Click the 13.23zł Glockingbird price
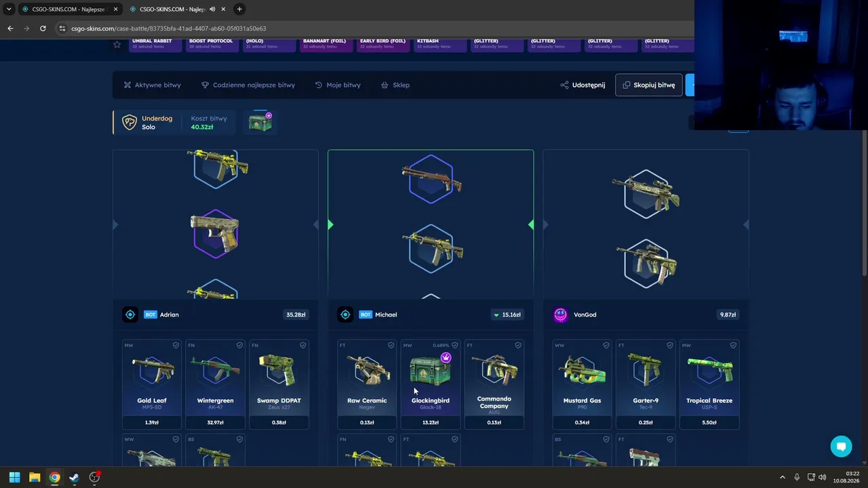Screen dimensions: 868x488 (x=430, y=422)
